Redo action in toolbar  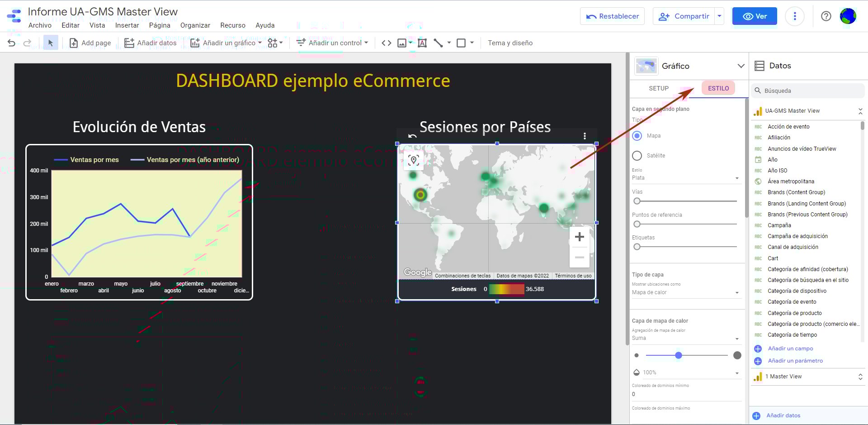pos(27,43)
